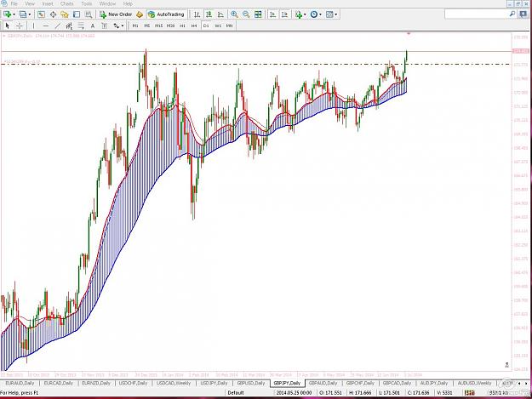Switch to Candlesticks chart display
The width and height of the screenshot is (532, 399).
pyautogui.click(x=209, y=14)
